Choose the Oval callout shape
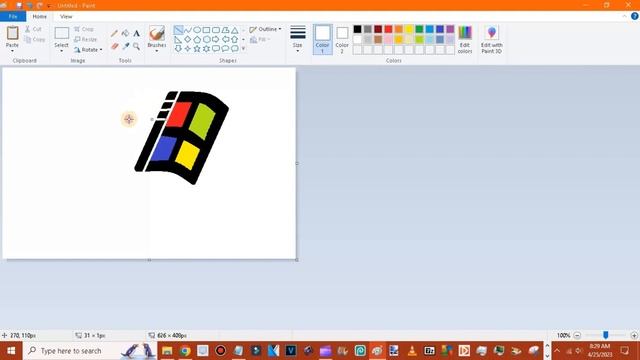The height and width of the screenshot is (360, 640). tap(225, 49)
